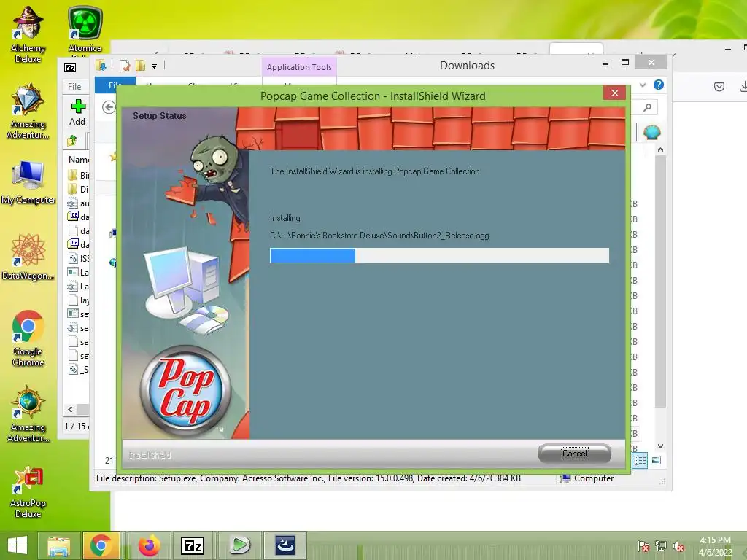Open My Computer desktop icon
Viewport: 747px width, 560px height.
click(x=28, y=183)
